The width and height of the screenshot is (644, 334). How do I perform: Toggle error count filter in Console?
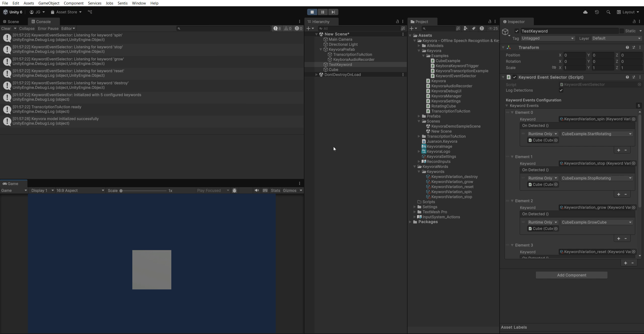pos(298,28)
